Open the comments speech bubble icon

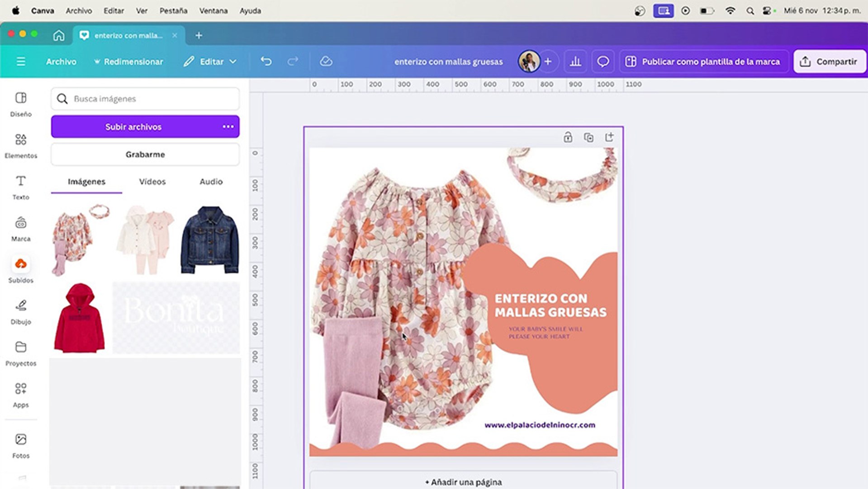point(602,62)
